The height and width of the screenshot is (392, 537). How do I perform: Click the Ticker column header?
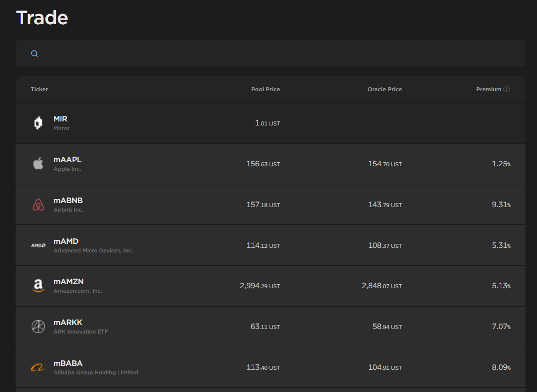point(39,89)
